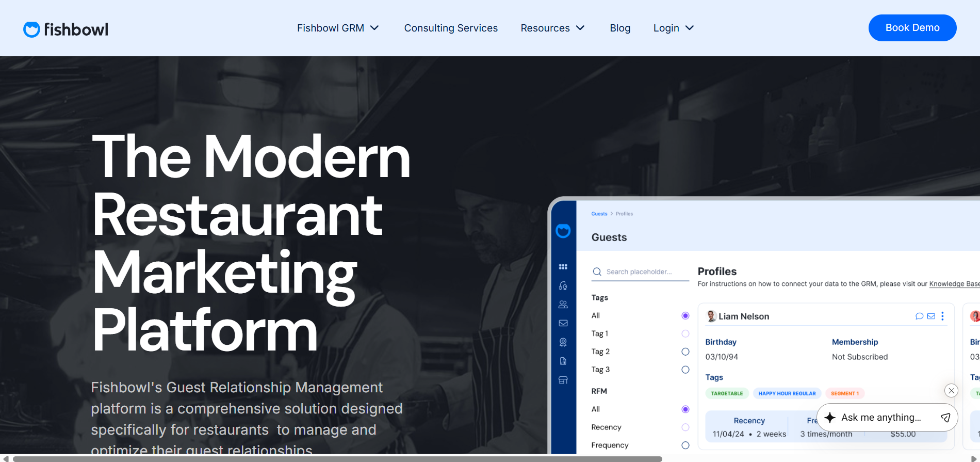This screenshot has width=980, height=462.
Task: Click the HAPPY HOUR REGULAR tag chip
Action: click(x=787, y=393)
